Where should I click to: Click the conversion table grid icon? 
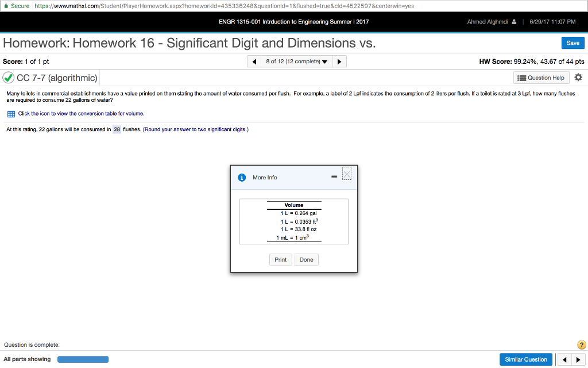(x=10, y=114)
